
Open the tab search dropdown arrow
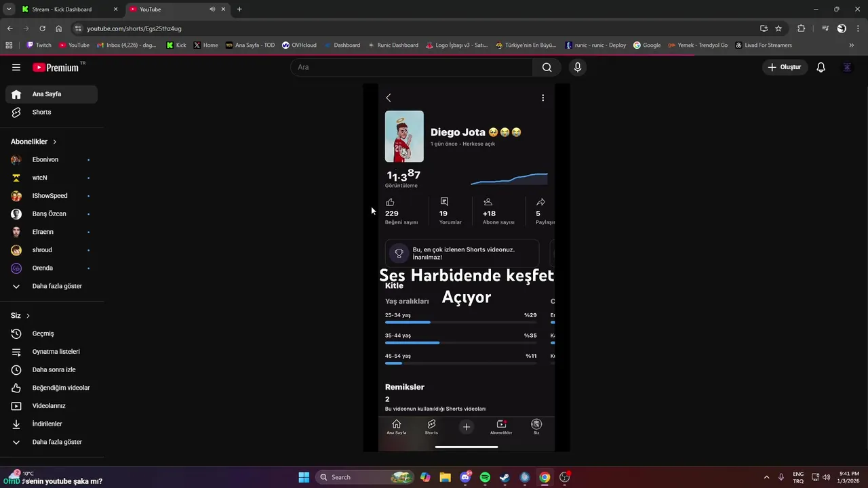[8, 9]
